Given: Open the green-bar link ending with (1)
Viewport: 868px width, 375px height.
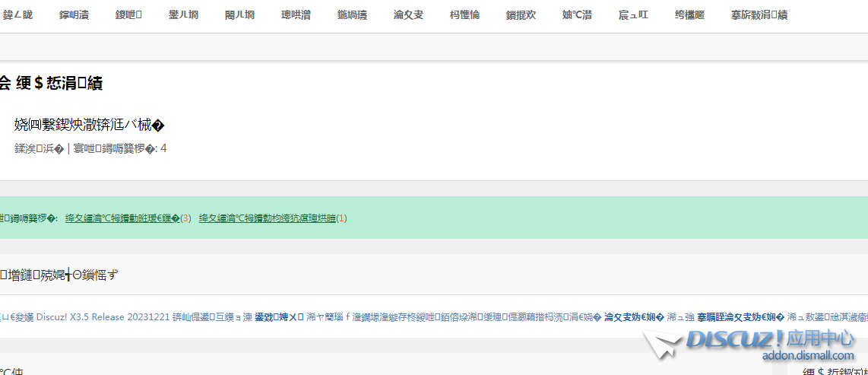Looking at the screenshot, I should [272, 218].
